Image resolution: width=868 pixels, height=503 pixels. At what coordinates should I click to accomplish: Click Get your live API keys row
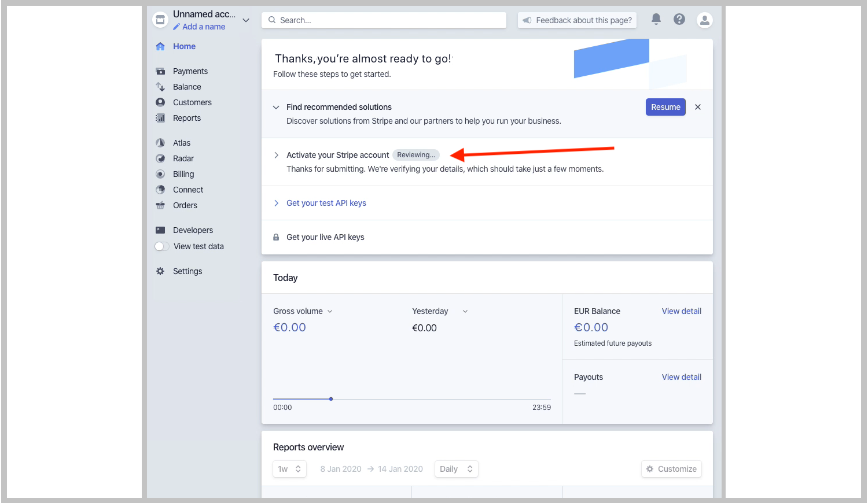click(x=487, y=237)
